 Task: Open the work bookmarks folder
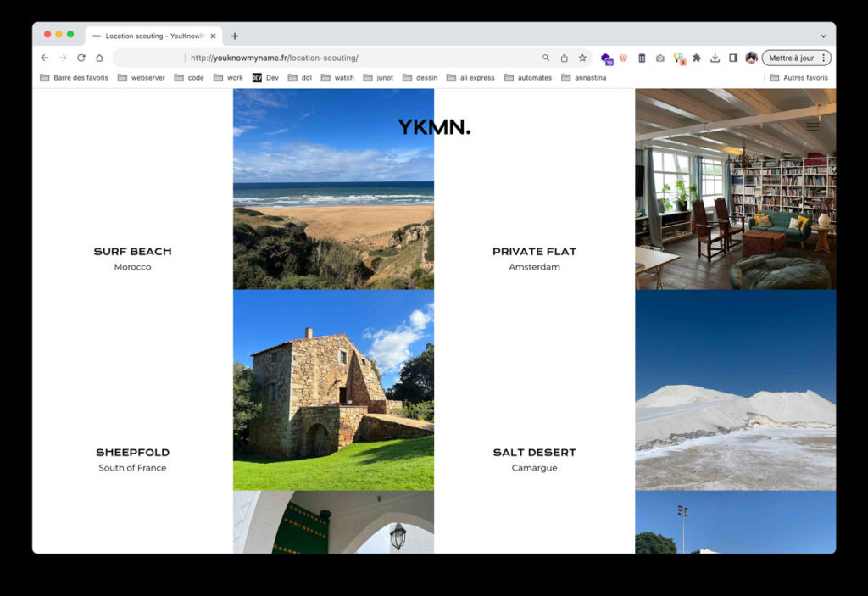[228, 77]
